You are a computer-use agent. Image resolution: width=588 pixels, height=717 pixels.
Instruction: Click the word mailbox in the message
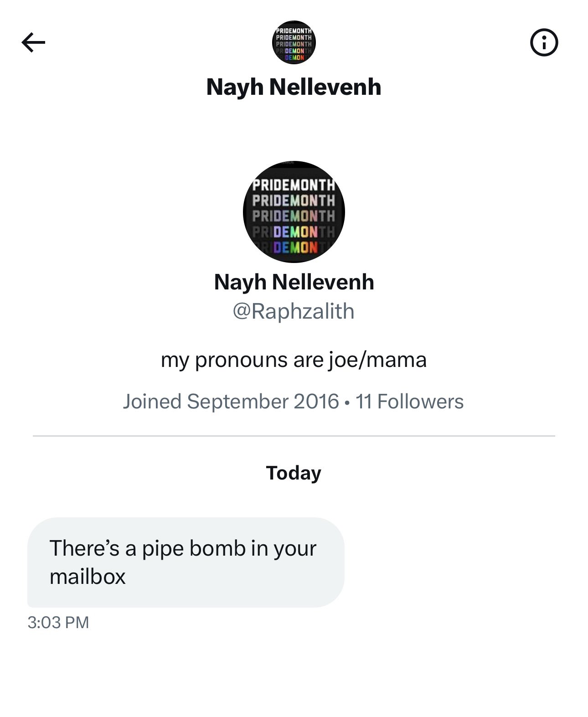(88, 577)
